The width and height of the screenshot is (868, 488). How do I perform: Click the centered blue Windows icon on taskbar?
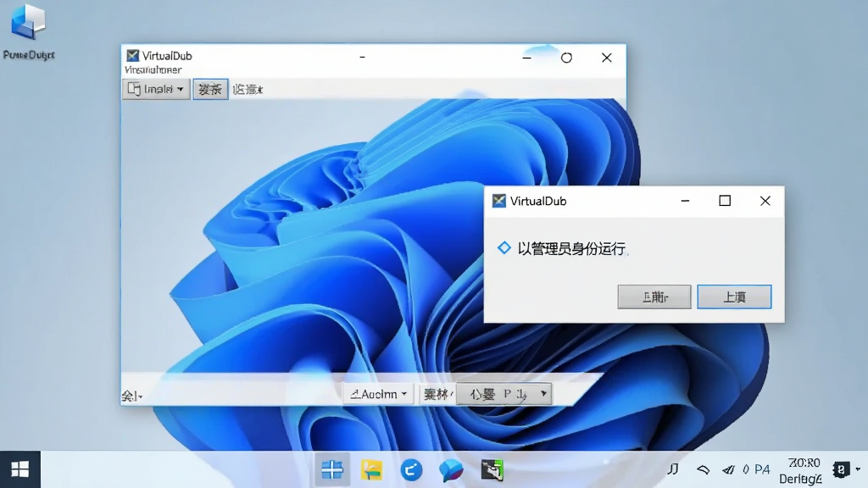pyautogui.click(x=332, y=470)
